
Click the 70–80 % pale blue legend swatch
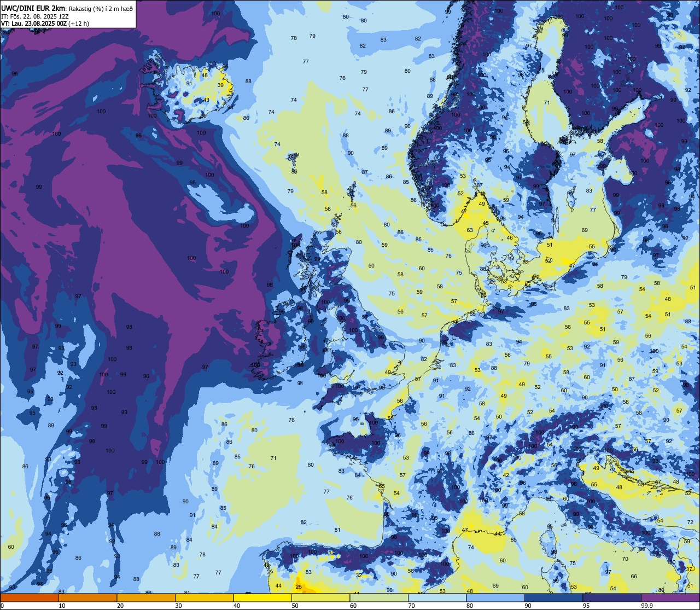coord(437,597)
